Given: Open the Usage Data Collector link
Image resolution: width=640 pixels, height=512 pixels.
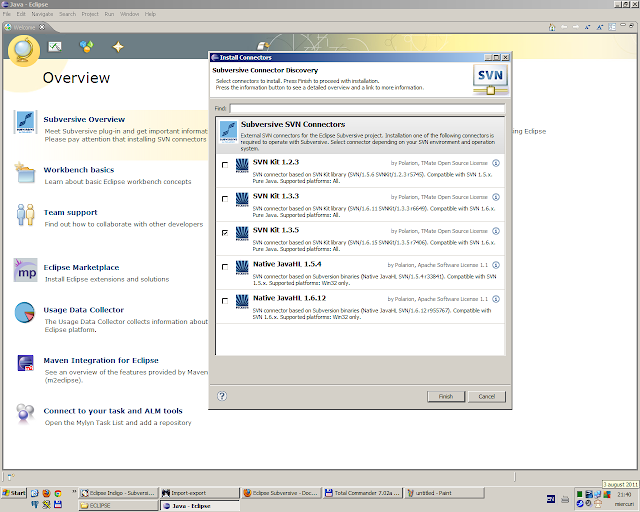Looking at the screenshot, I should coord(84,310).
